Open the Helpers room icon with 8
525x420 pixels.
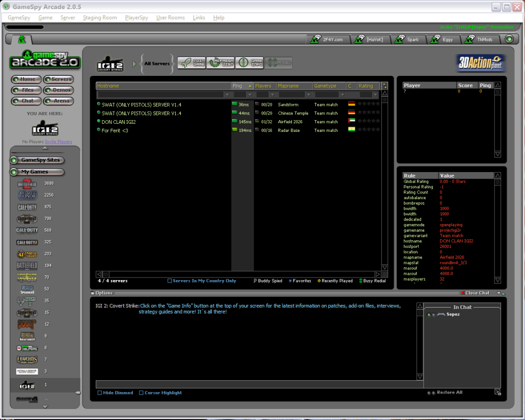[x=27, y=348]
